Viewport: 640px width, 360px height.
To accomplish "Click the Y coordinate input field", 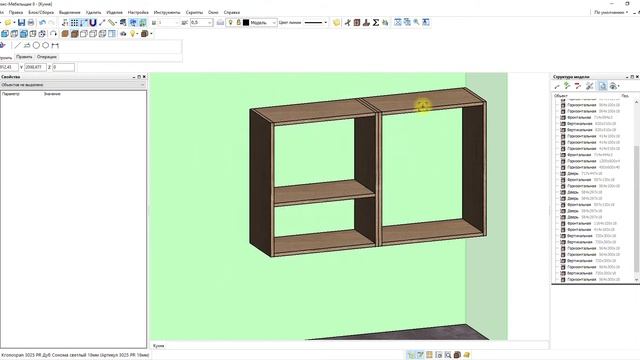I will (35, 67).
